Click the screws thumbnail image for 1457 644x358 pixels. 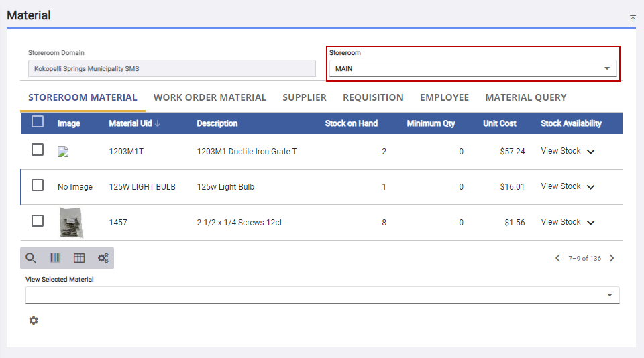[70, 222]
